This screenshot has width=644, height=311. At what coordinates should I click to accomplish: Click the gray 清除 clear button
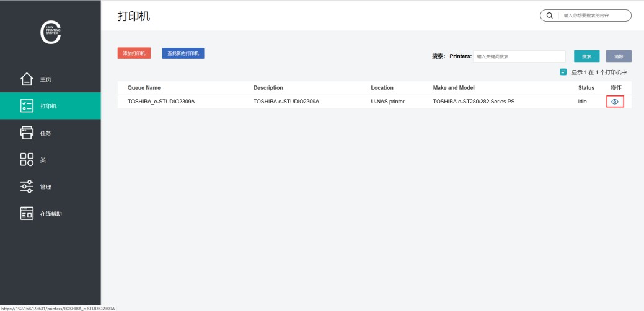(619, 56)
